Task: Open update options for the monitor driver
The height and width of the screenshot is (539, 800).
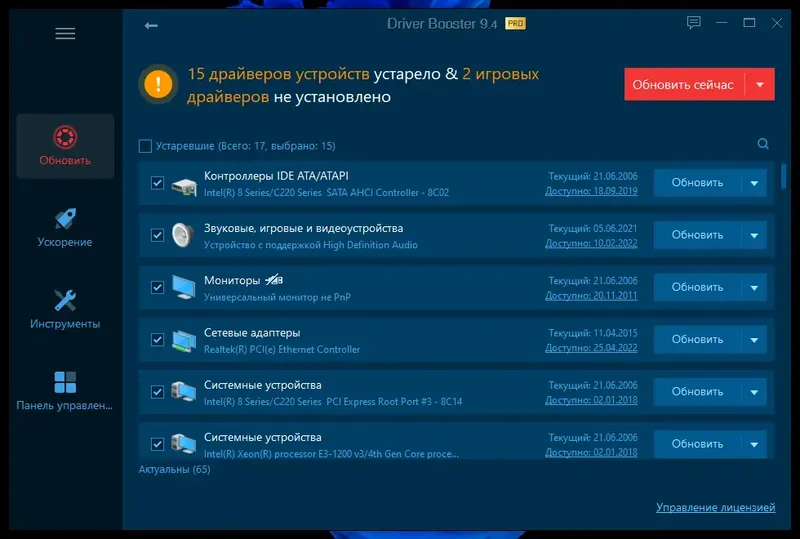Action: click(x=754, y=287)
